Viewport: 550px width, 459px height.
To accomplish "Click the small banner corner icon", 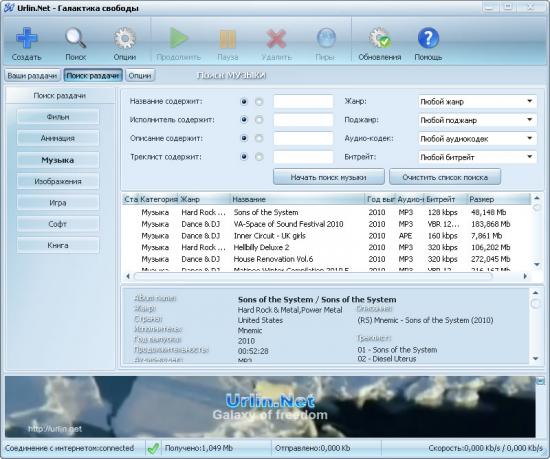I will tap(540, 382).
